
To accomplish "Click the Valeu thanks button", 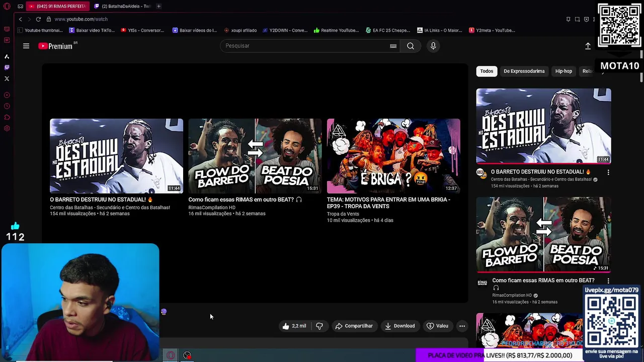I will (437, 326).
